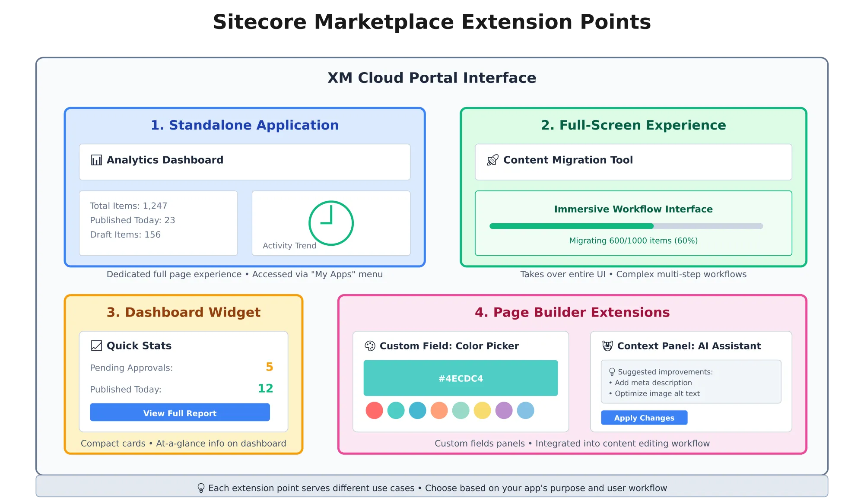Viewport: 864px width, 504px height.
Task: Click the Add meta description suggestion
Action: 650,383
